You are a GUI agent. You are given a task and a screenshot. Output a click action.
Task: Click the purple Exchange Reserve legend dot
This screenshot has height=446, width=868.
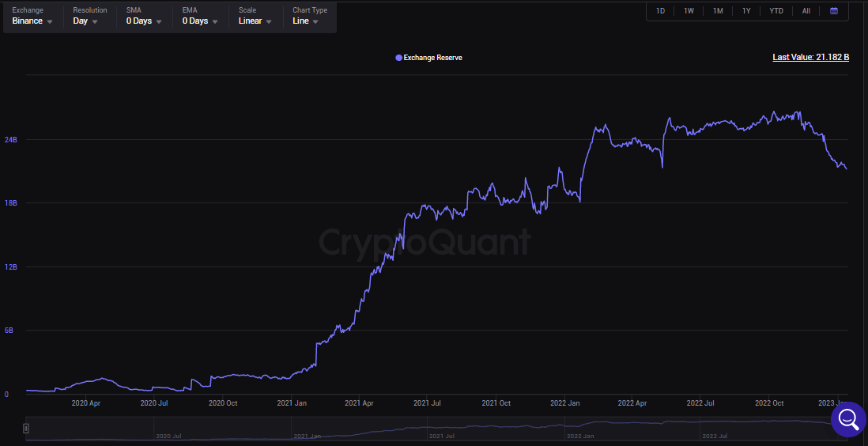click(x=398, y=58)
